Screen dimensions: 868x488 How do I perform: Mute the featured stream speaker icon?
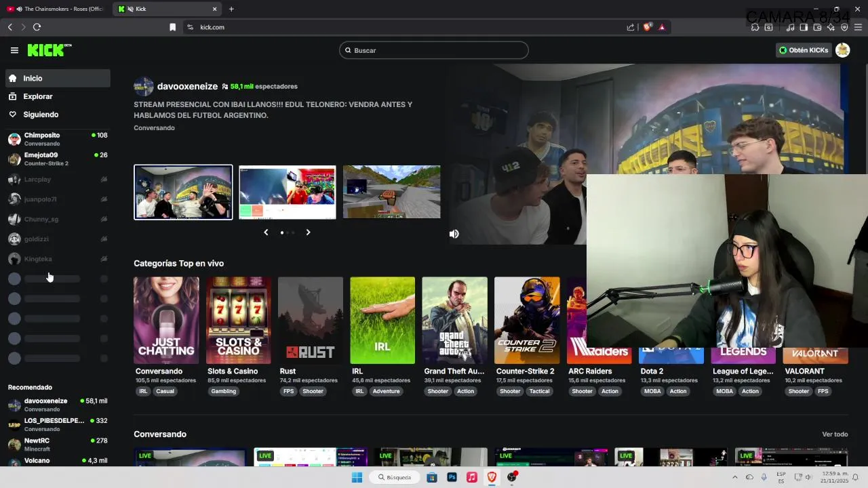(454, 234)
